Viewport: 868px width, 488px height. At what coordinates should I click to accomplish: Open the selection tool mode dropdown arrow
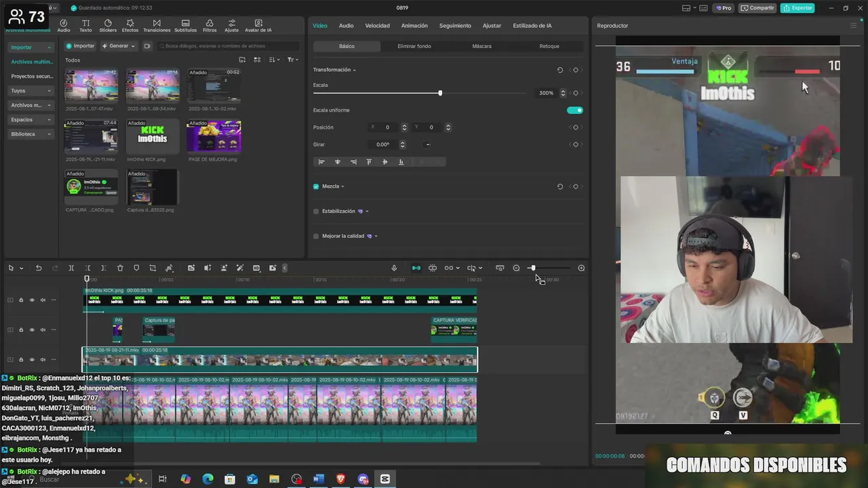(21, 268)
